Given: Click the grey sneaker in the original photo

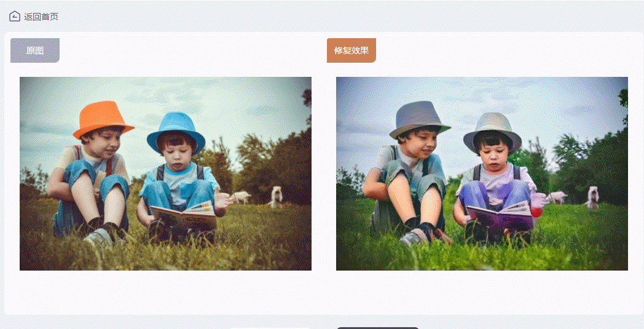Looking at the screenshot, I should coord(98,237).
